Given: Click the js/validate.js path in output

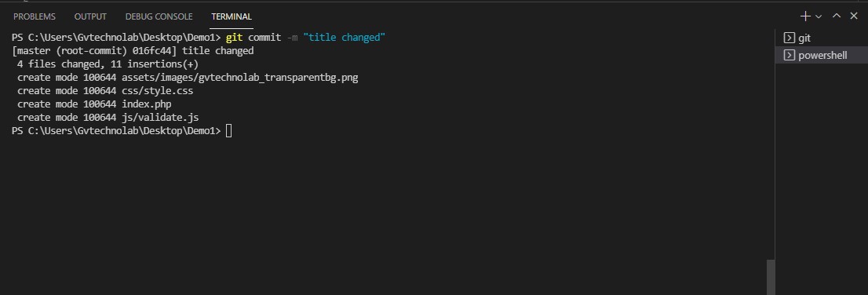Looking at the screenshot, I should click(x=160, y=118).
